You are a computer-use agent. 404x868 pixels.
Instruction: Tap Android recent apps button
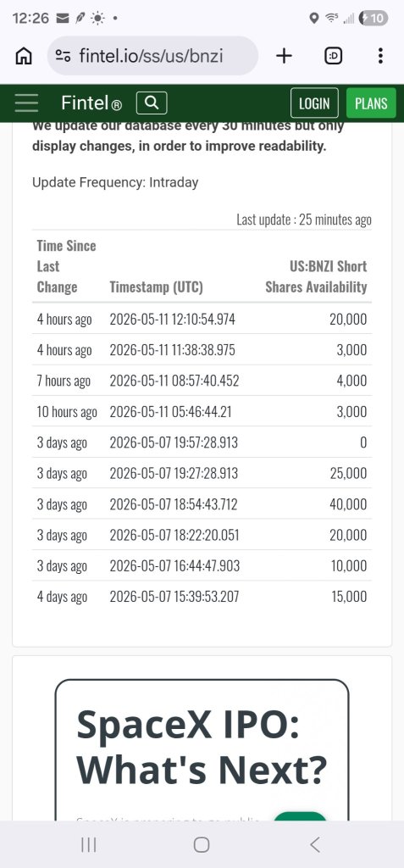point(89,844)
